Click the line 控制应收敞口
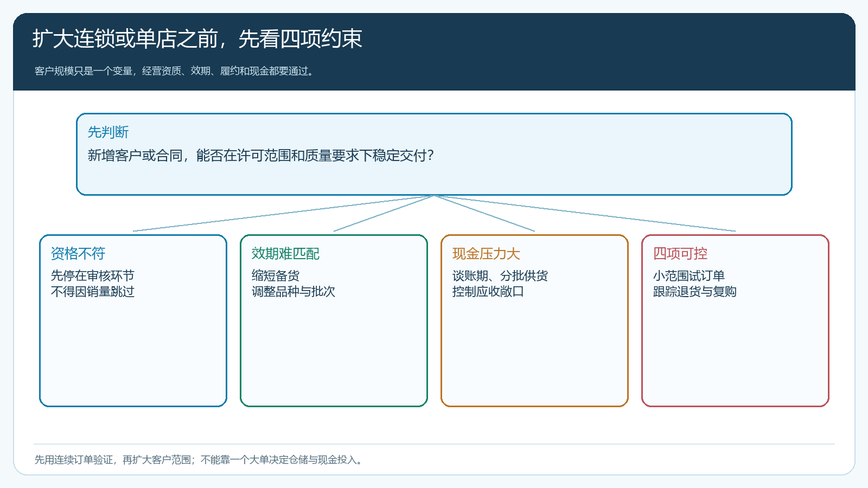 pos(488,292)
